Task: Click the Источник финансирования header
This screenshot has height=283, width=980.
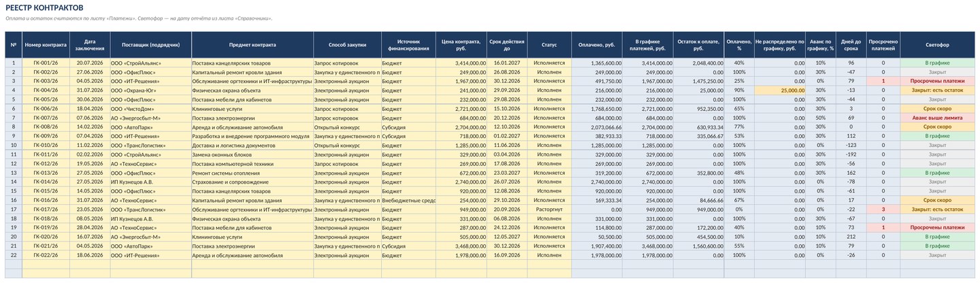Action: click(x=408, y=45)
